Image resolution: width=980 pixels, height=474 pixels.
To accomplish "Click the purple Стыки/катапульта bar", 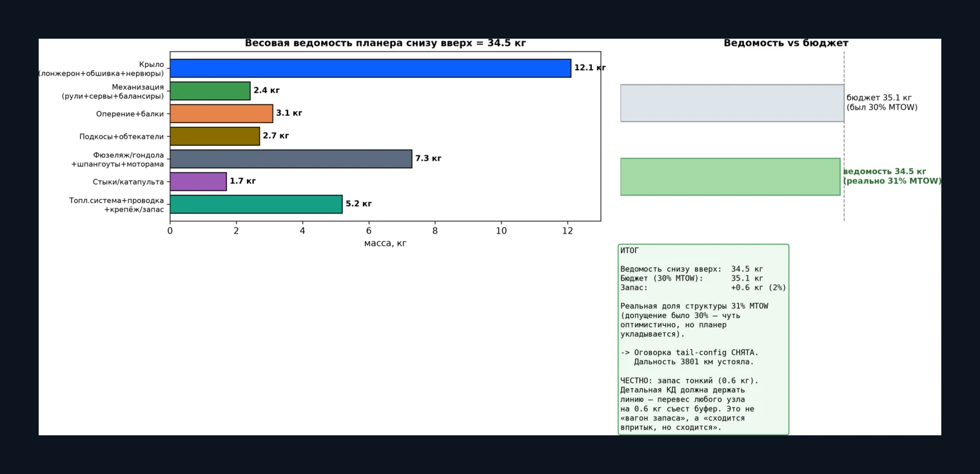I will click(199, 181).
